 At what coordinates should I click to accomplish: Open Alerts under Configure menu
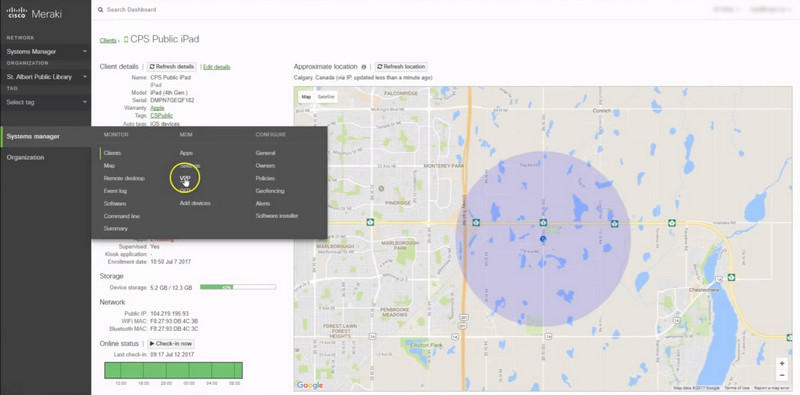263,204
